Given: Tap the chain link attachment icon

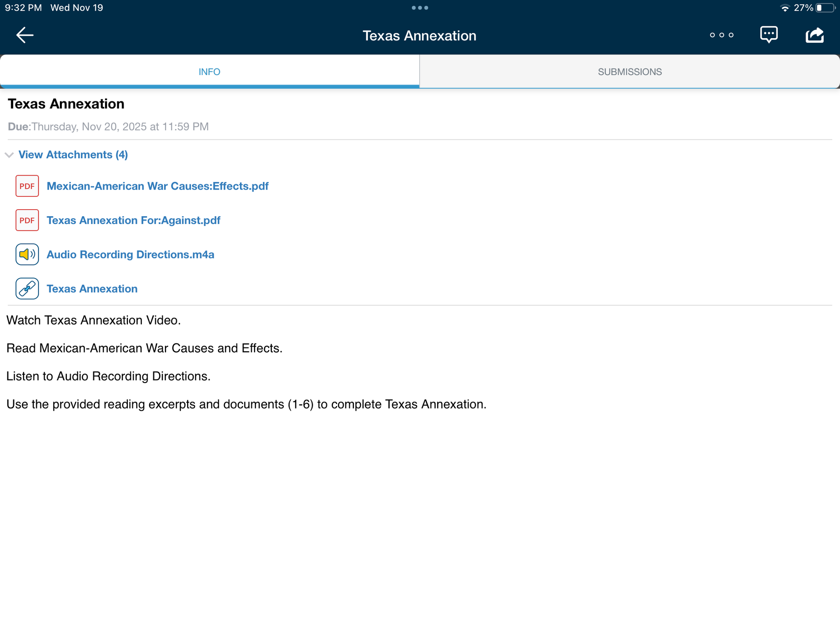Looking at the screenshot, I should (x=27, y=289).
